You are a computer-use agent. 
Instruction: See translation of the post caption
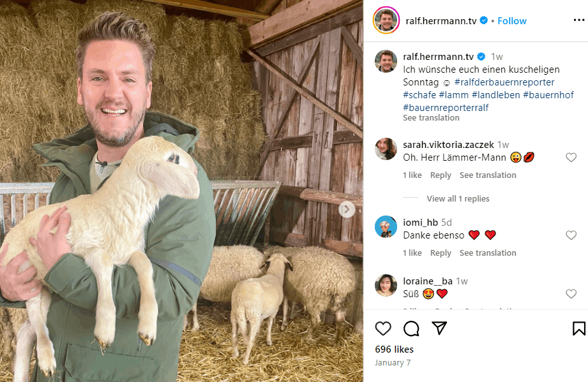[431, 118]
